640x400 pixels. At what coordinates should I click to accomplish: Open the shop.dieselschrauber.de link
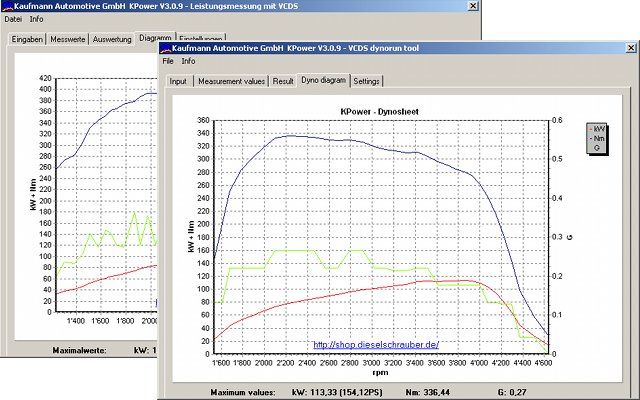pos(376,345)
